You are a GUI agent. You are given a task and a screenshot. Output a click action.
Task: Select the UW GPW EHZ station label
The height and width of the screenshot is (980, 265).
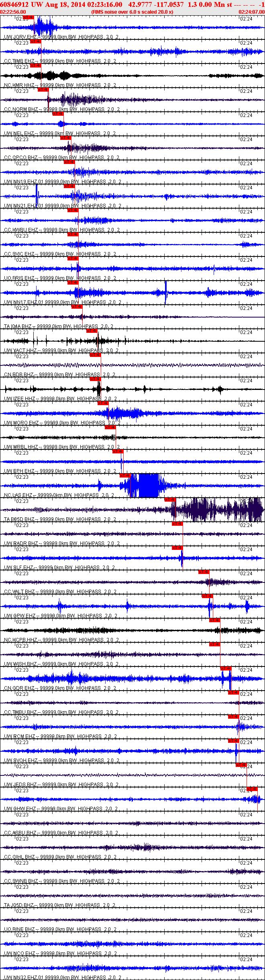20,616
